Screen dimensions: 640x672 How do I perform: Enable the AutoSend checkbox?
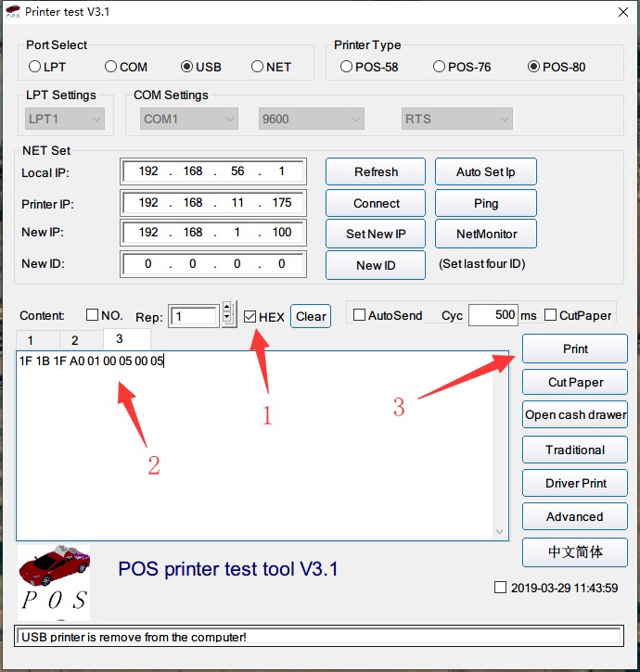(360, 315)
